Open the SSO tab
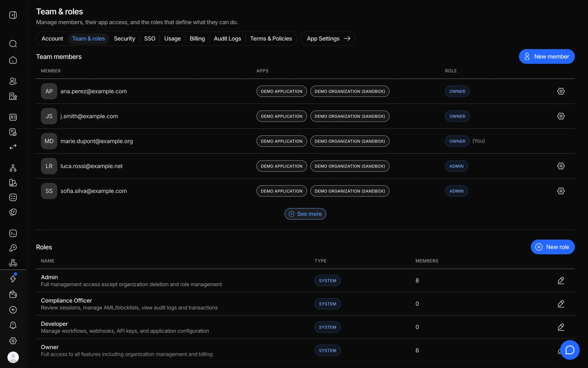 point(150,39)
